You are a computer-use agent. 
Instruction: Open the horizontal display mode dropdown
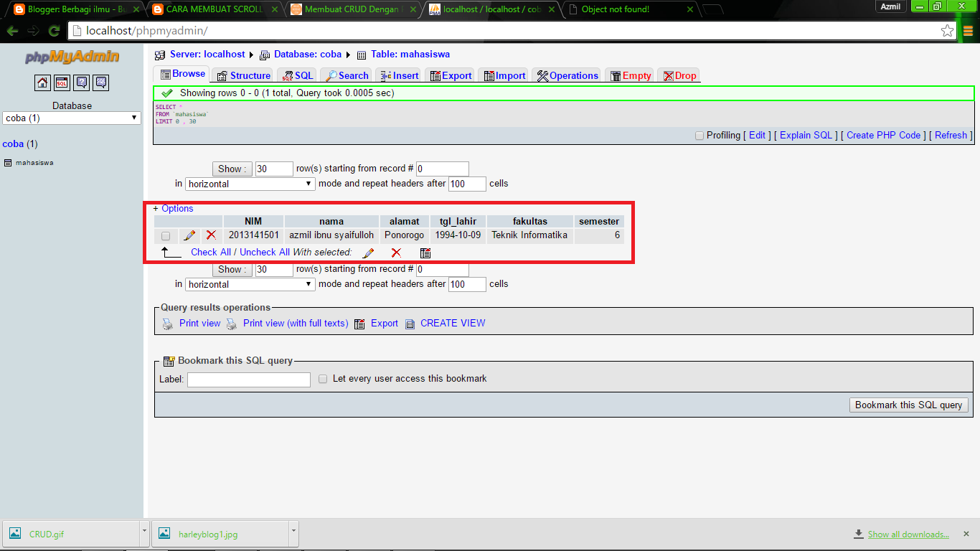tap(250, 184)
